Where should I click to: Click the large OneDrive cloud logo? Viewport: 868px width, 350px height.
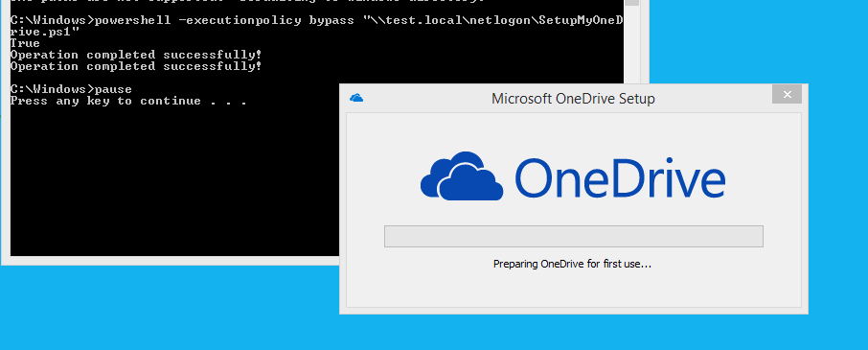point(462,175)
